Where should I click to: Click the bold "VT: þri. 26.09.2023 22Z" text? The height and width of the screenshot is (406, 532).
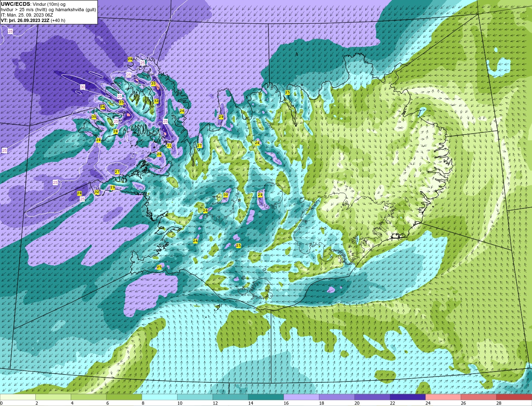point(25,20)
